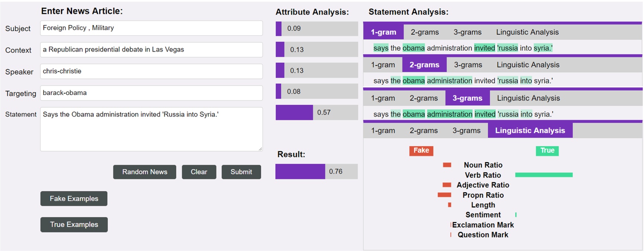This screenshot has width=644, height=251.
Task: Select the 1-gram tab in the third panel
Action: point(382,98)
